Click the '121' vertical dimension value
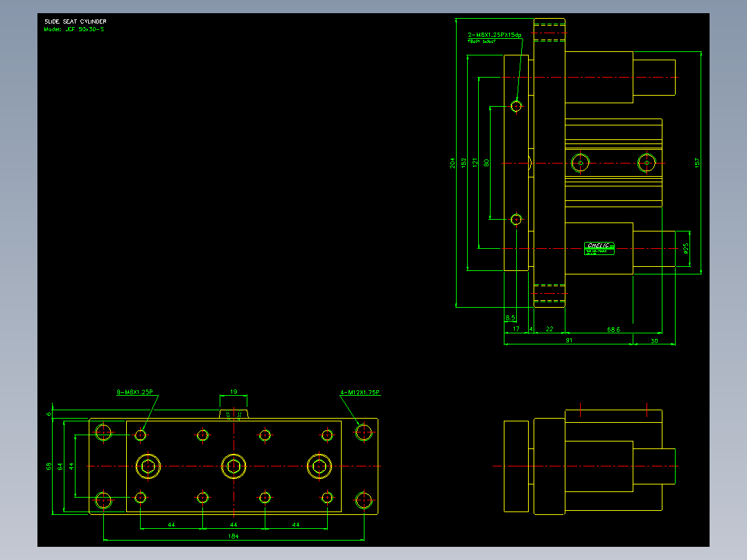The height and width of the screenshot is (560, 747). tap(475, 163)
